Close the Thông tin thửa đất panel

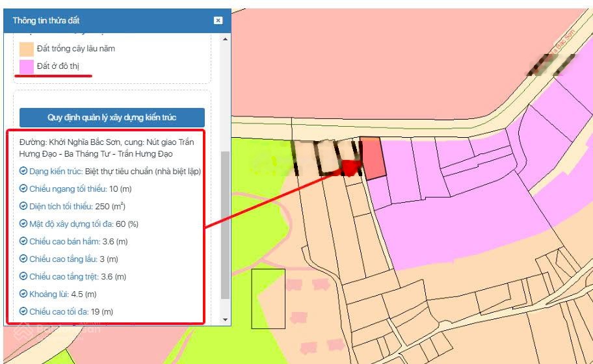[x=218, y=20]
